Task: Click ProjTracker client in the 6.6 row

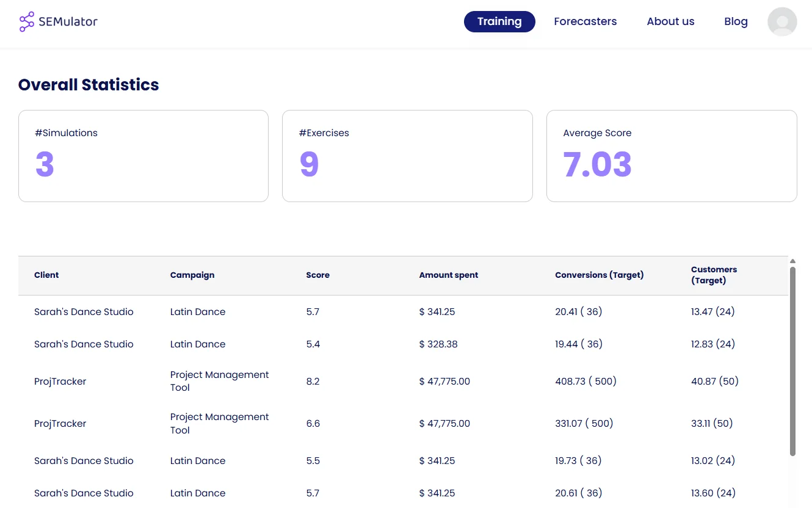Action: (x=60, y=424)
